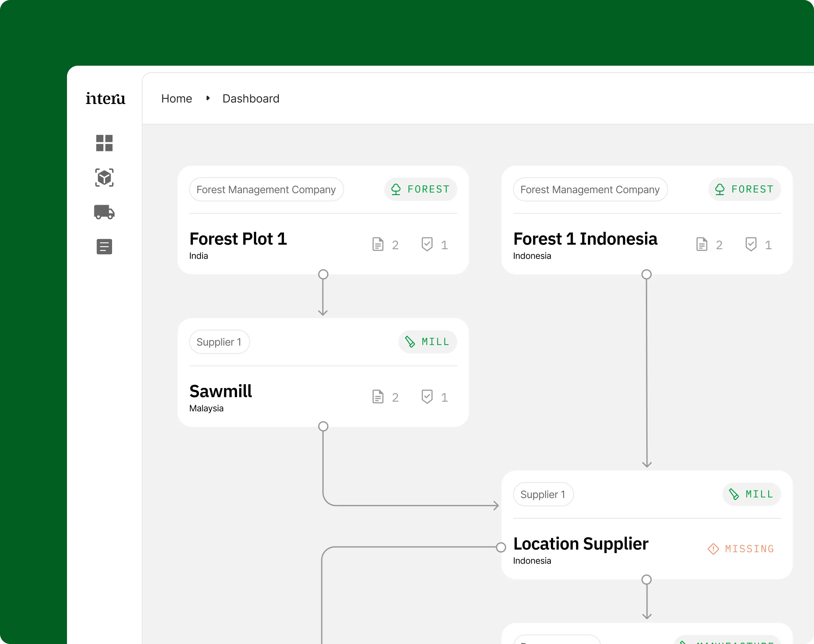Screen dimensions: 814x644
Task: Click the interu logo
Action: click(105, 99)
